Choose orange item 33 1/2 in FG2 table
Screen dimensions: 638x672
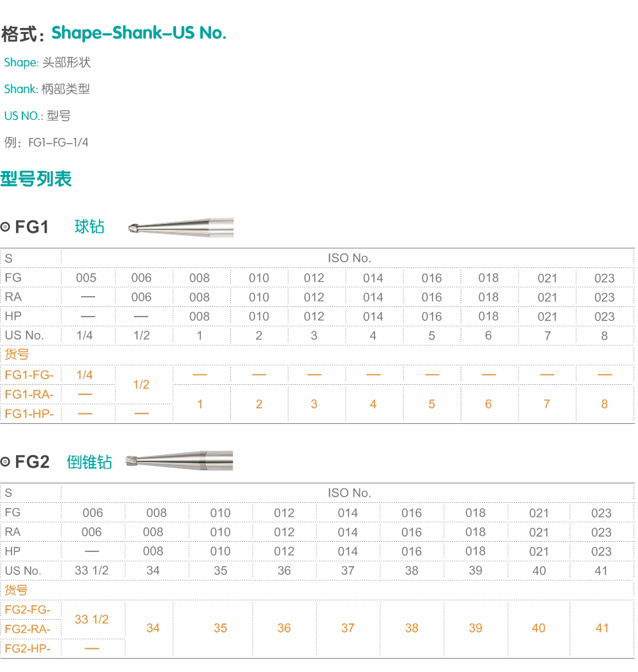pyautogui.click(x=92, y=619)
